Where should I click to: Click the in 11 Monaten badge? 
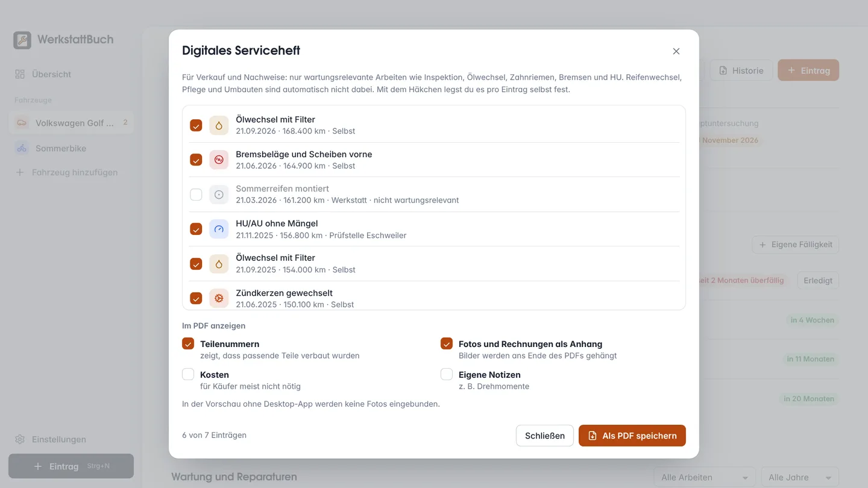pyautogui.click(x=811, y=358)
